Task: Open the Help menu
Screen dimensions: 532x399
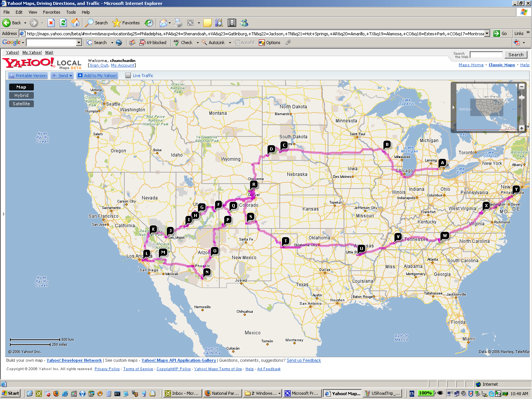Action: coord(86,12)
